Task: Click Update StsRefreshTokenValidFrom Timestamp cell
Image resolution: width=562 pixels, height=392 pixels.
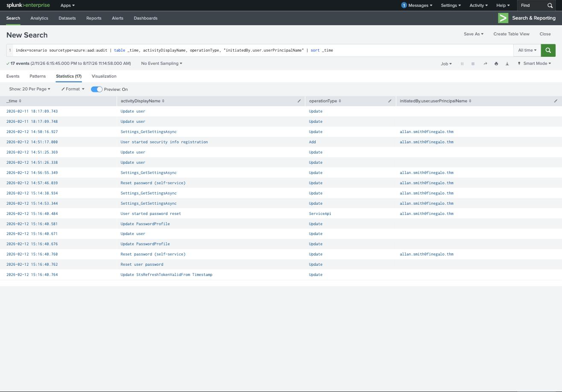Action: (x=166, y=275)
